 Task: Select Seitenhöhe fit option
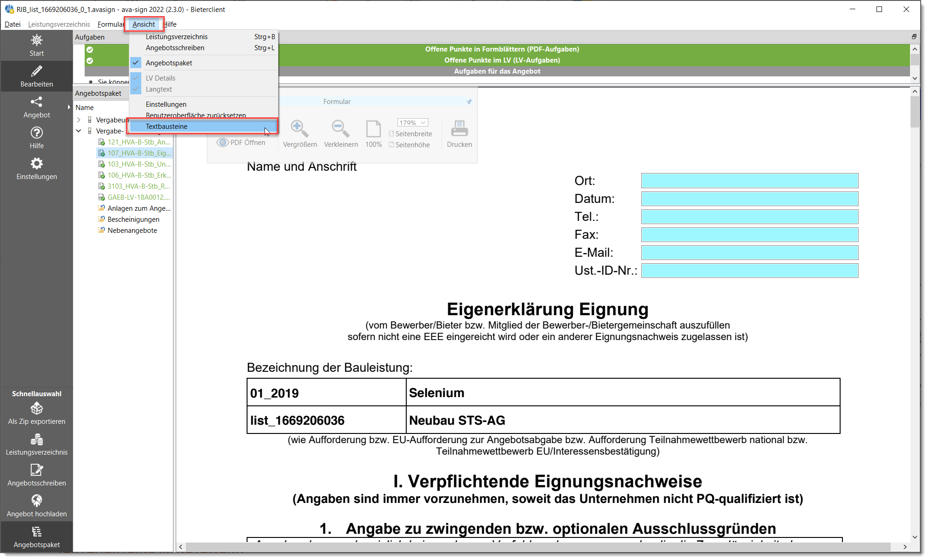pyautogui.click(x=409, y=145)
